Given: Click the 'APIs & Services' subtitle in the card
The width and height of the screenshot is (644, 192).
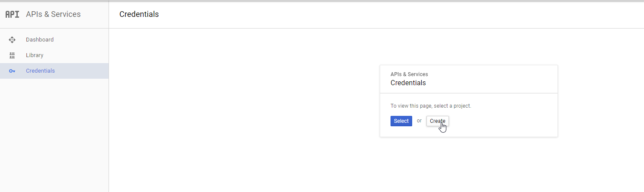Looking at the screenshot, I should (409, 74).
